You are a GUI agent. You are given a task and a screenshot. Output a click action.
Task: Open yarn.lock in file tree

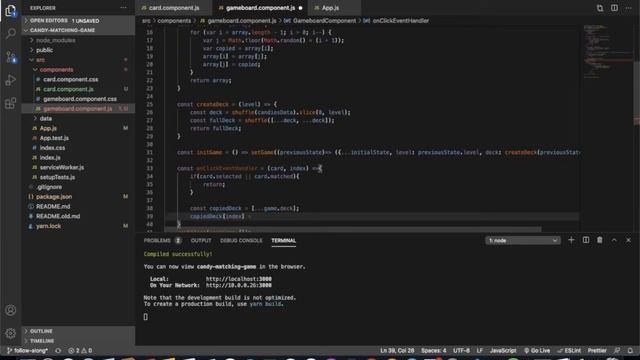pyautogui.click(x=78, y=226)
